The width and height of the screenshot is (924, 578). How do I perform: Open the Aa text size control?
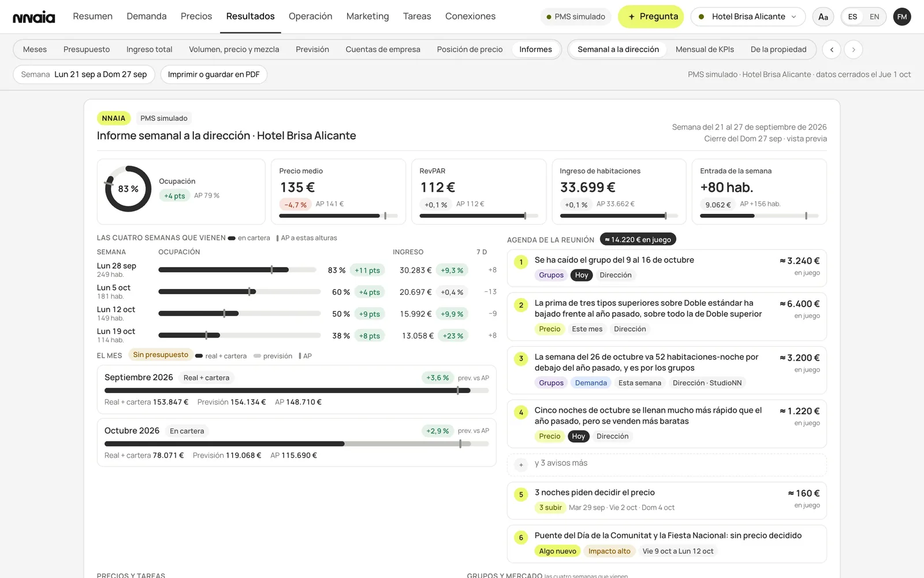tap(823, 17)
